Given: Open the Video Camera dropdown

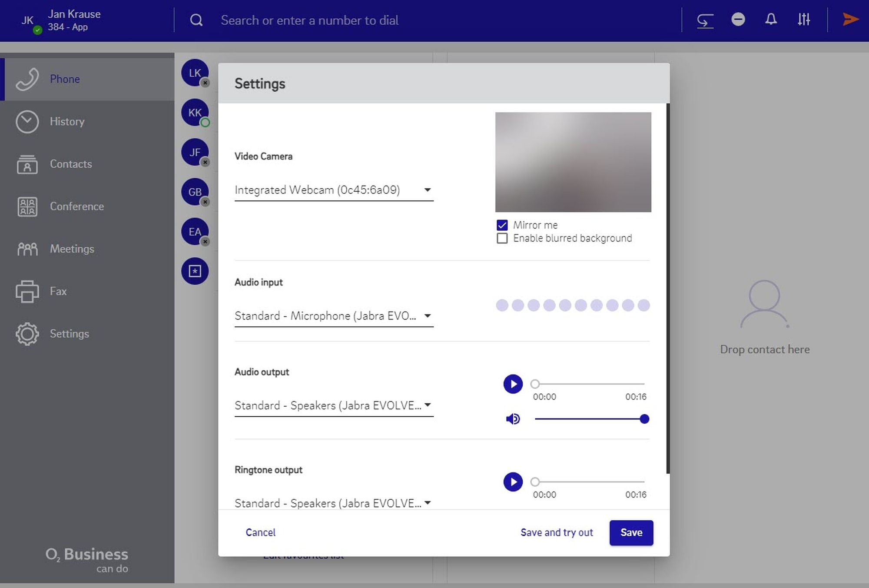Looking at the screenshot, I should [x=334, y=190].
